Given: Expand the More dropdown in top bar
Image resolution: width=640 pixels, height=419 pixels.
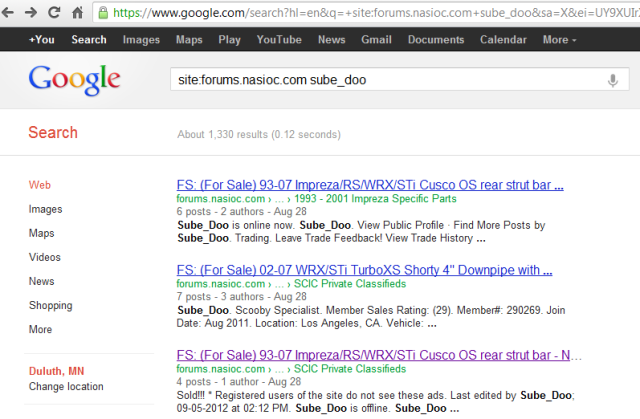Looking at the screenshot, I should 559,40.
